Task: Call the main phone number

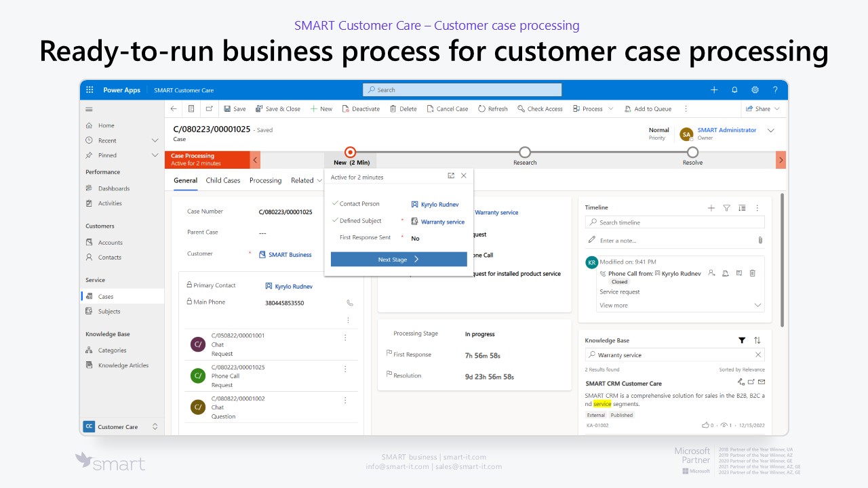Action: tap(350, 303)
